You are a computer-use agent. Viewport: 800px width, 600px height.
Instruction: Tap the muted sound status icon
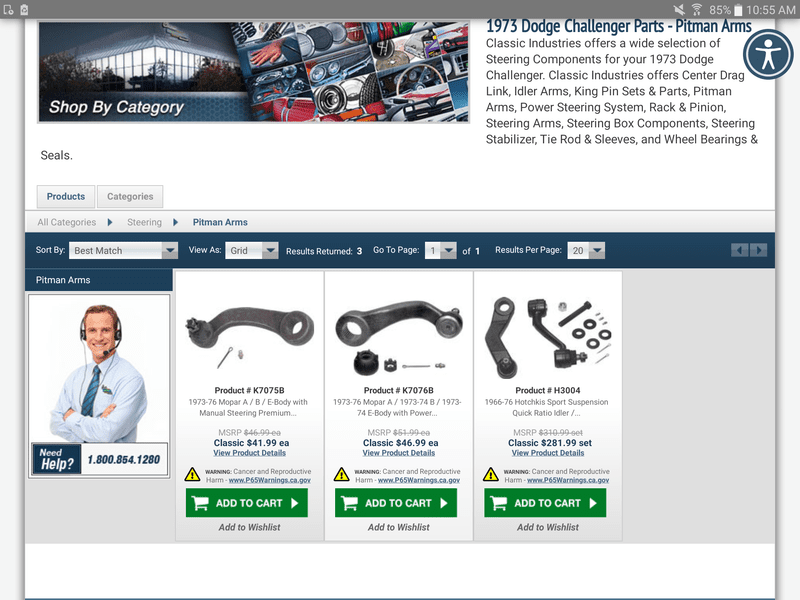[679, 10]
